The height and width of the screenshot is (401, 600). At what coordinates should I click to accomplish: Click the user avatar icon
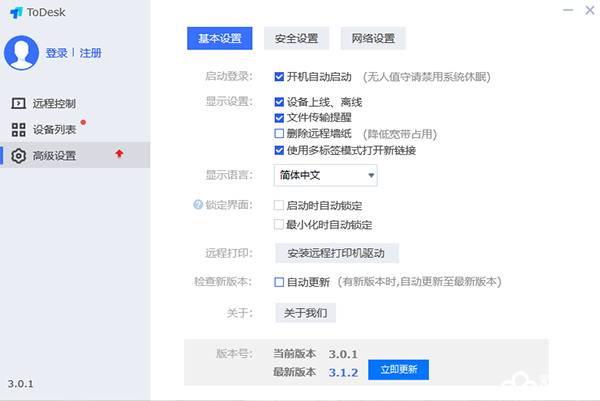click(21, 53)
